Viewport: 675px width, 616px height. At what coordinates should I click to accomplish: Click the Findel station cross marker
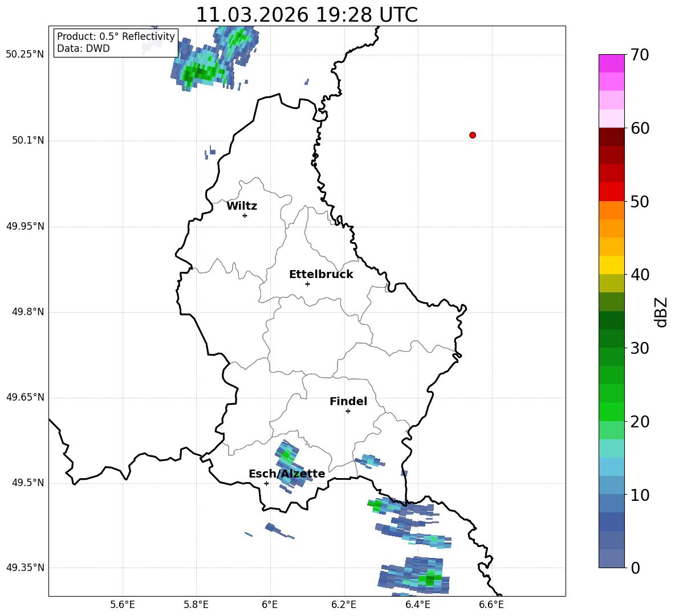[348, 411]
